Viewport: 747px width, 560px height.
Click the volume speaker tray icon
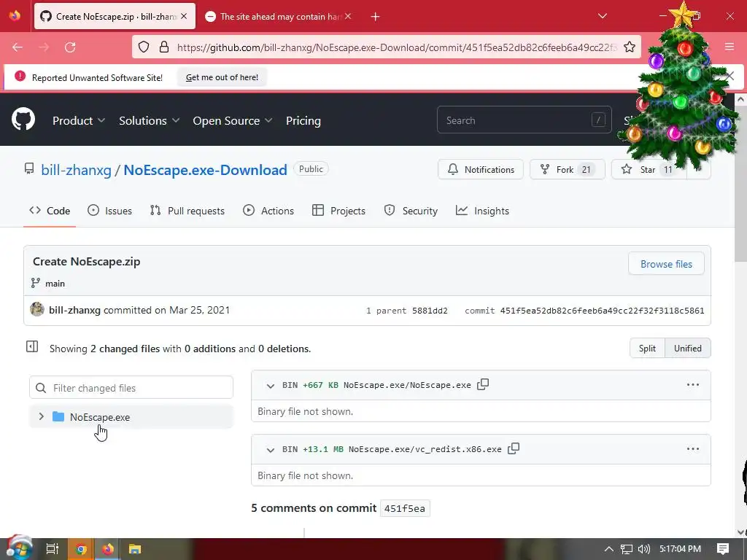coord(643,549)
